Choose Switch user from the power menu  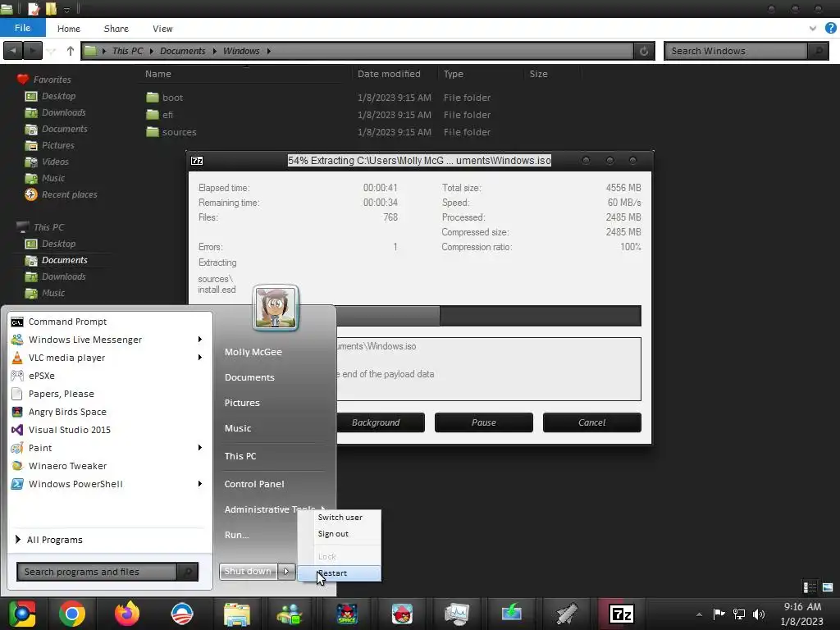340,517
